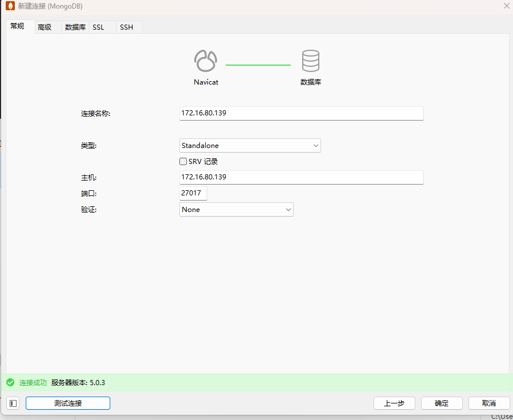513x420 pixels.
Task: Click the 服务器版本: 5.0.3 text
Action: pyautogui.click(x=78, y=383)
